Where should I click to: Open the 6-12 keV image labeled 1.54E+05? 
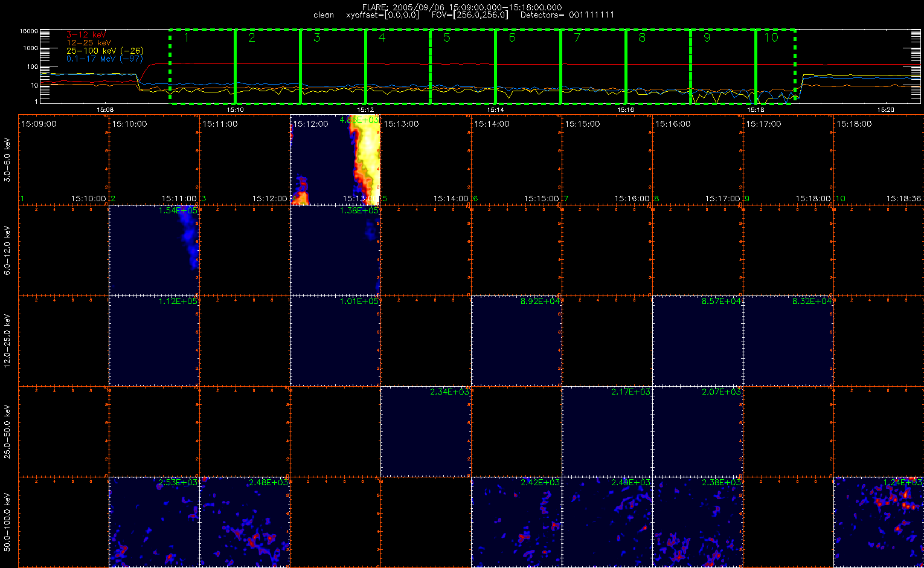pos(154,250)
